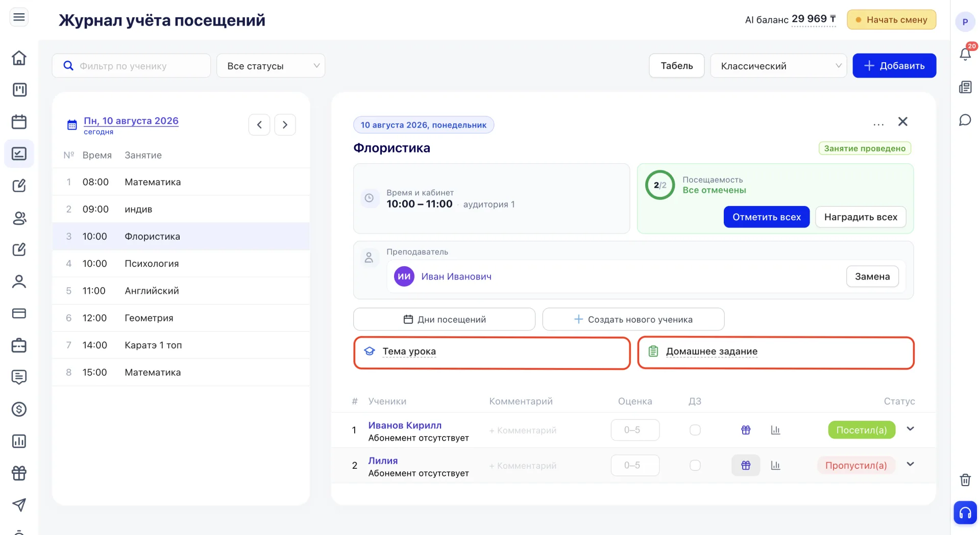Open the date picker calendar icon
The height and width of the screenshot is (535, 980).
pyautogui.click(x=72, y=124)
